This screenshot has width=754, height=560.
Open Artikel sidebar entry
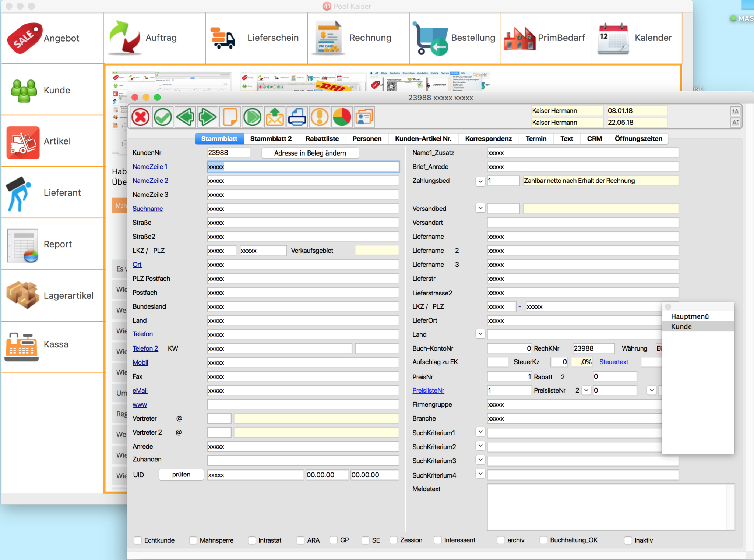pyautogui.click(x=52, y=141)
